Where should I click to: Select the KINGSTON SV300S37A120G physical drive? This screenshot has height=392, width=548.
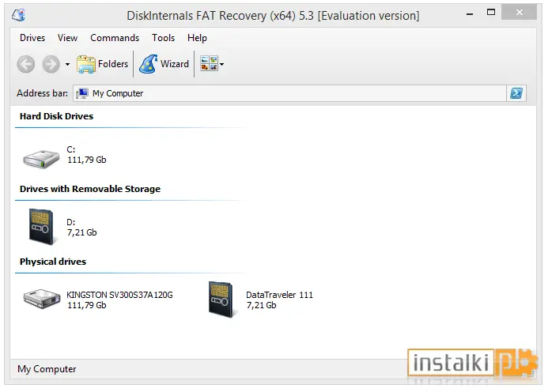point(98,300)
